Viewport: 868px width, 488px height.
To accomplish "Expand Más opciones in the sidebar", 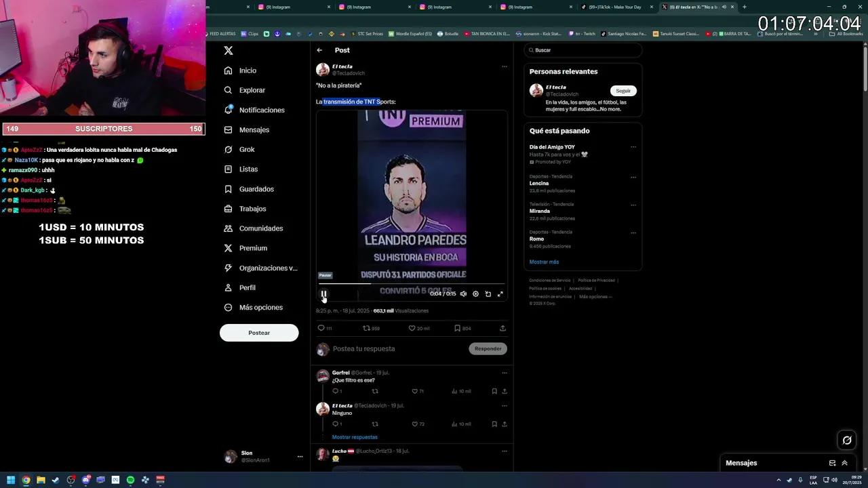I will point(253,307).
